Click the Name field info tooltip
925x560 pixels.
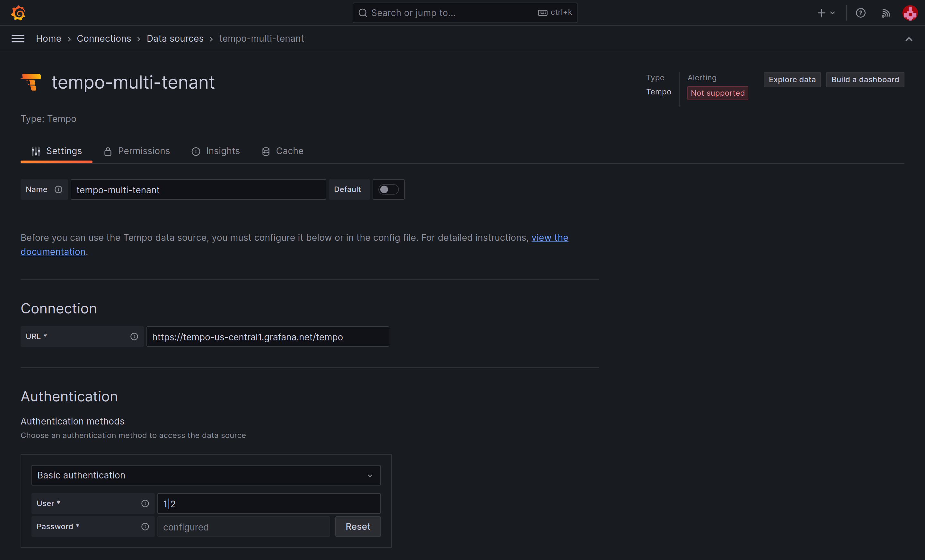[58, 189]
